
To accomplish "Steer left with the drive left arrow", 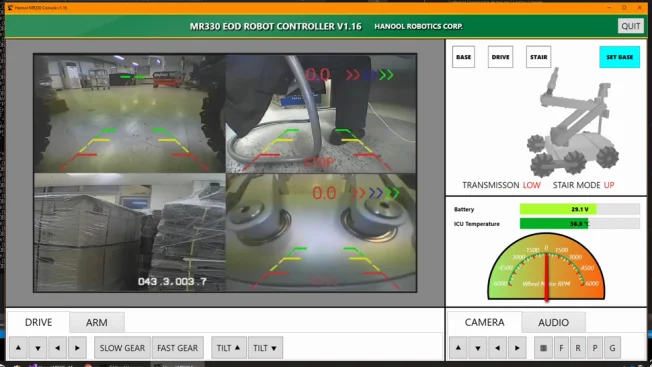I will [x=57, y=347].
